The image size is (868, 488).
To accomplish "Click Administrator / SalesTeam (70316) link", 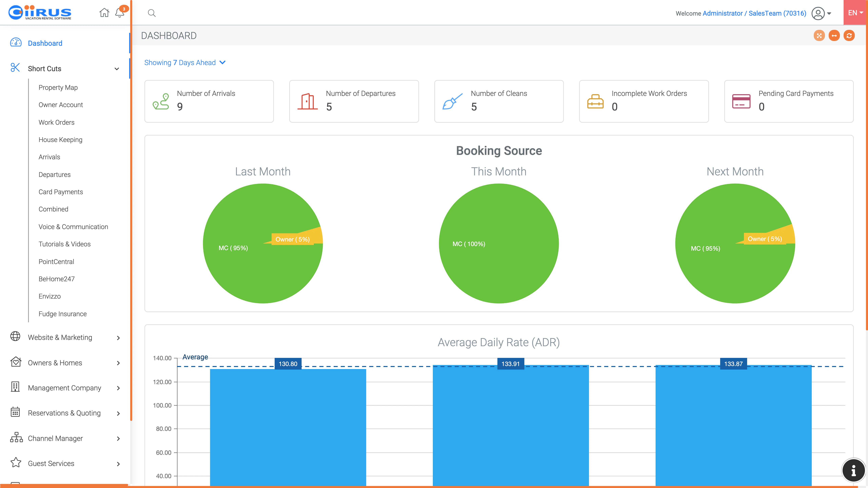I will click(x=754, y=13).
